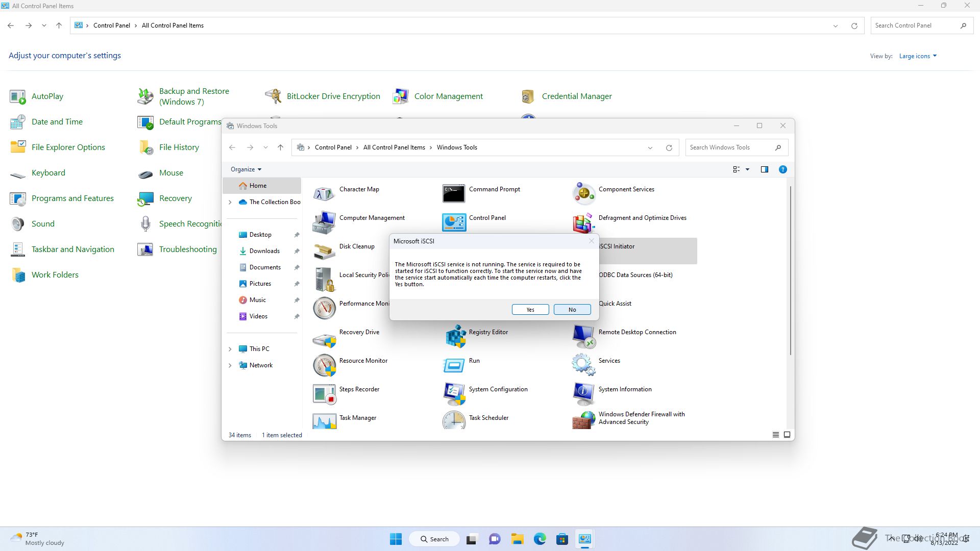Open Remote Desktop Connection icon
Viewport: 980px width, 551px height.
[583, 337]
